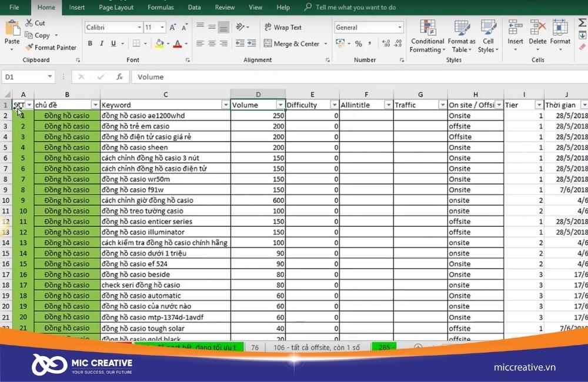Viewport: 588px width, 382px height.
Task: Click the Paste clipboard icon
Action: (12, 29)
